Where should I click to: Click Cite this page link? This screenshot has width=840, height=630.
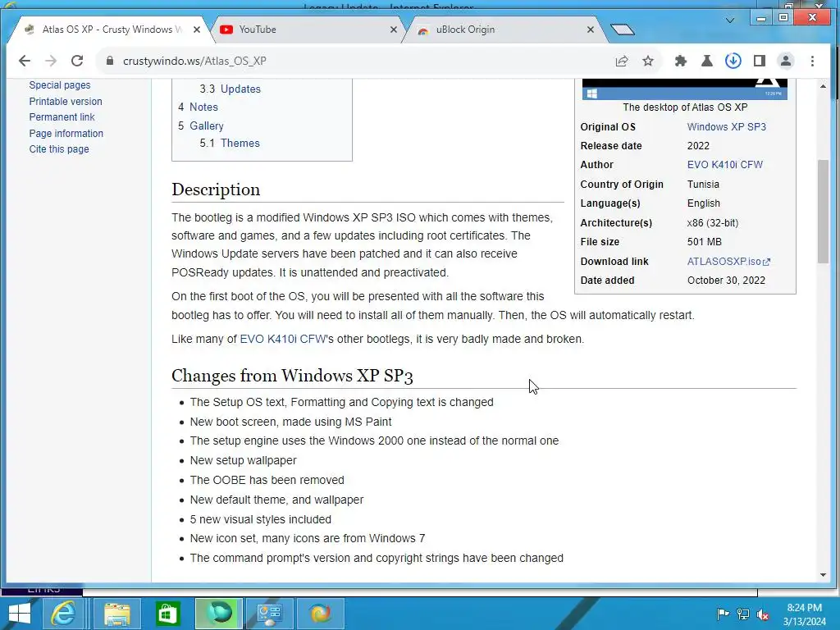click(59, 149)
